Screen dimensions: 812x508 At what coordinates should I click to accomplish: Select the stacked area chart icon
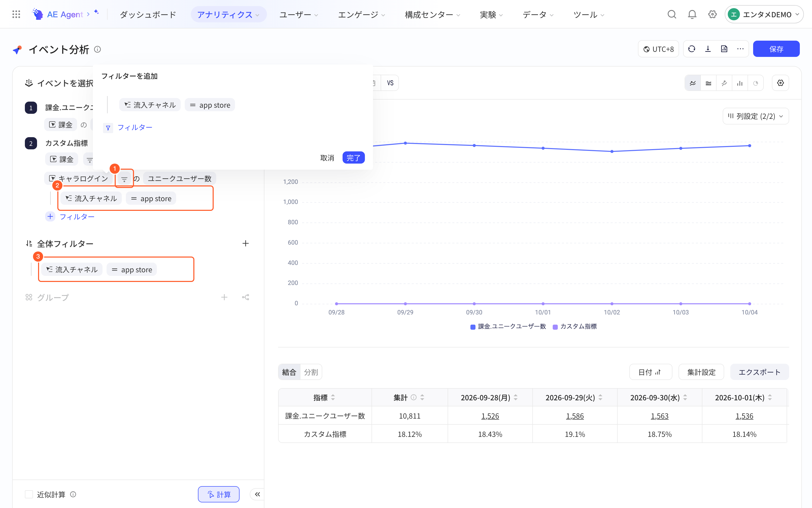click(708, 83)
